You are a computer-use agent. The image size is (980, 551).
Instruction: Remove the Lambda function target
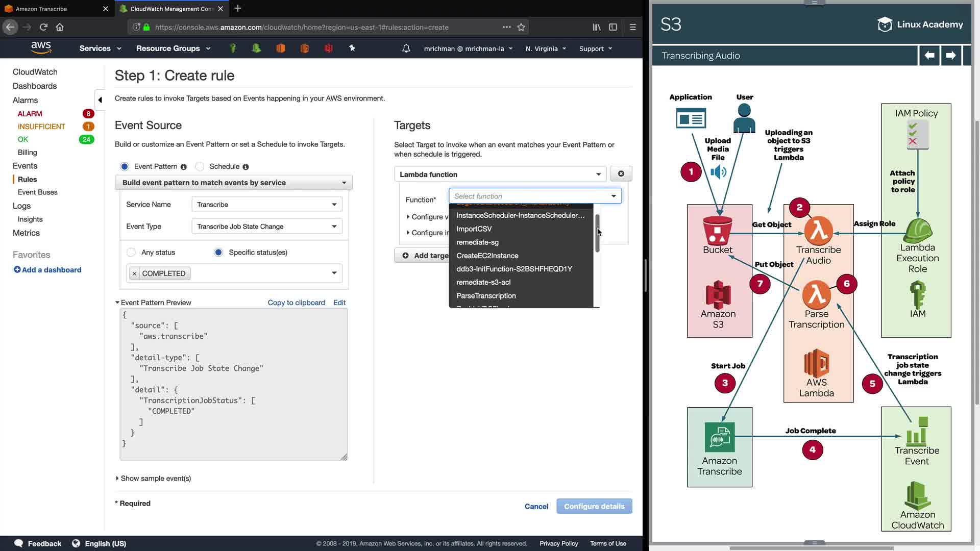[621, 174]
